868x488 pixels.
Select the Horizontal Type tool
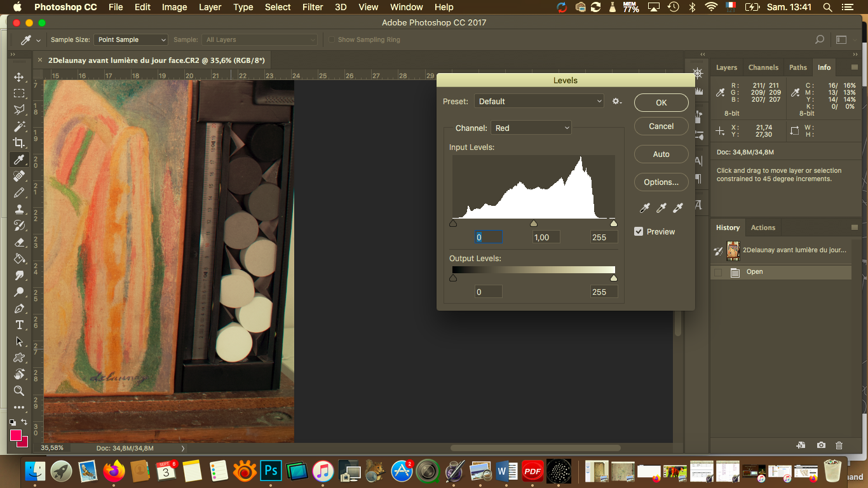[19, 325]
